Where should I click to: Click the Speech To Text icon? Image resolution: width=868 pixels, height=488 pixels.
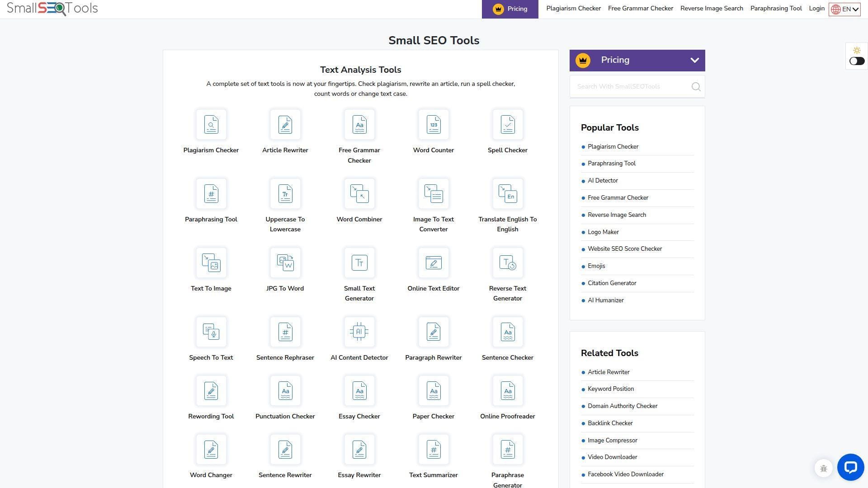coord(211,332)
